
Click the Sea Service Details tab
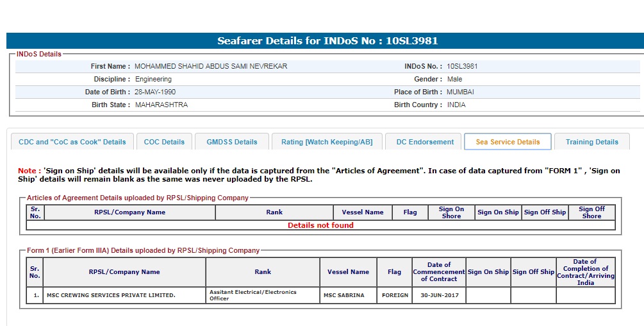pos(508,142)
